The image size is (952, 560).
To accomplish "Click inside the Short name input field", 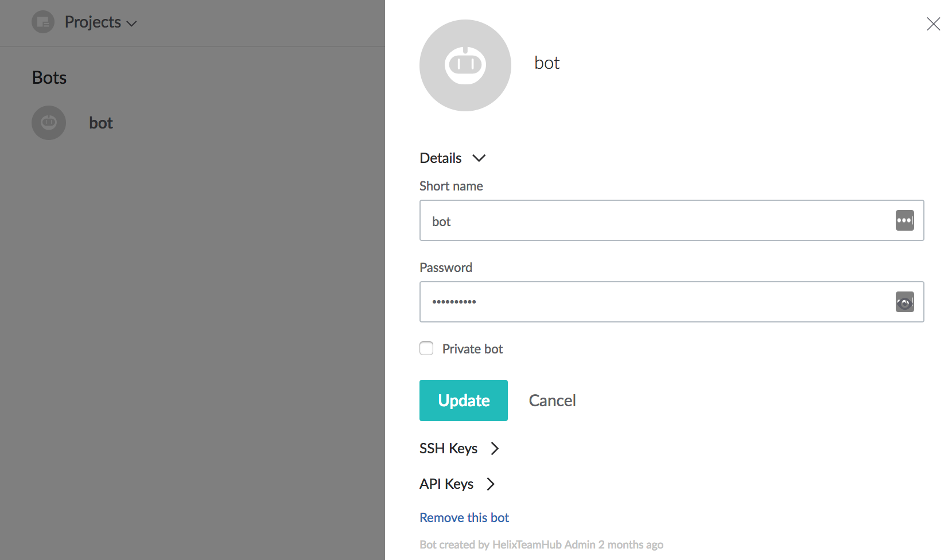I will tap(631, 220).
